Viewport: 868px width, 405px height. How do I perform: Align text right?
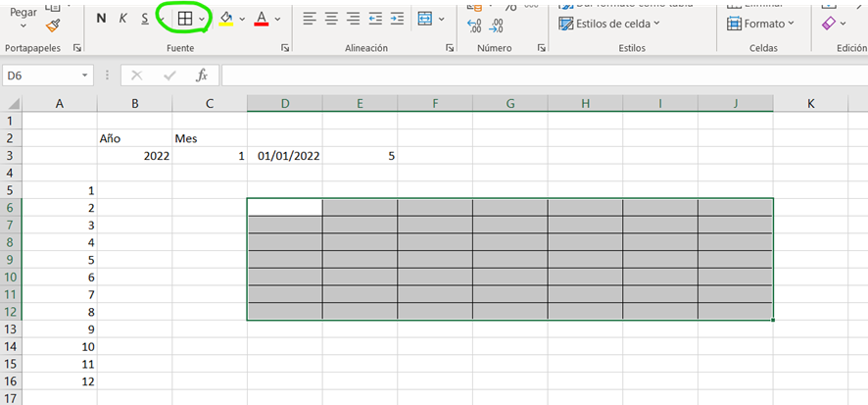click(354, 19)
